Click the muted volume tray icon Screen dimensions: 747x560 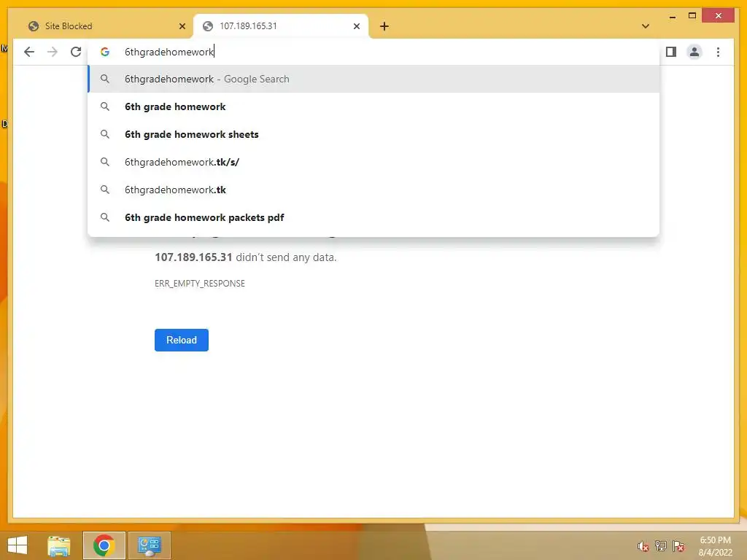click(643, 545)
